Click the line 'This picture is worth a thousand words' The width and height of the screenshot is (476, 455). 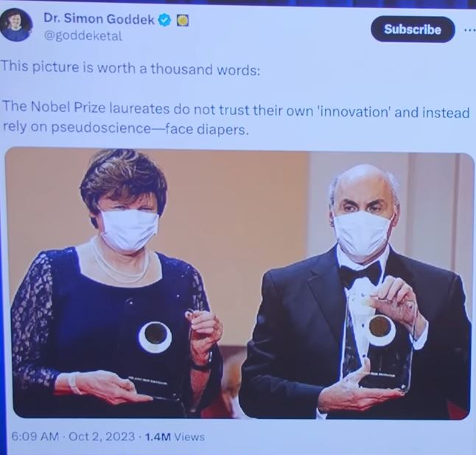(x=130, y=68)
